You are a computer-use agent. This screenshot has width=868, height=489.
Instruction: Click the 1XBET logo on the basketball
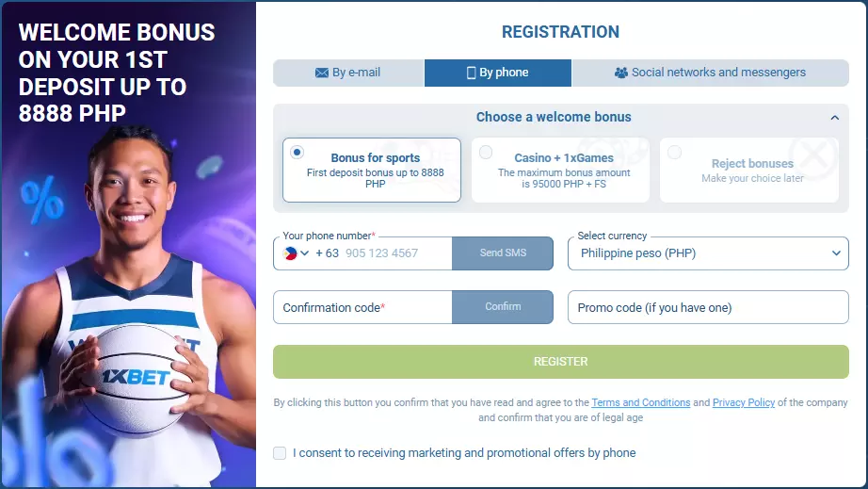(136, 378)
